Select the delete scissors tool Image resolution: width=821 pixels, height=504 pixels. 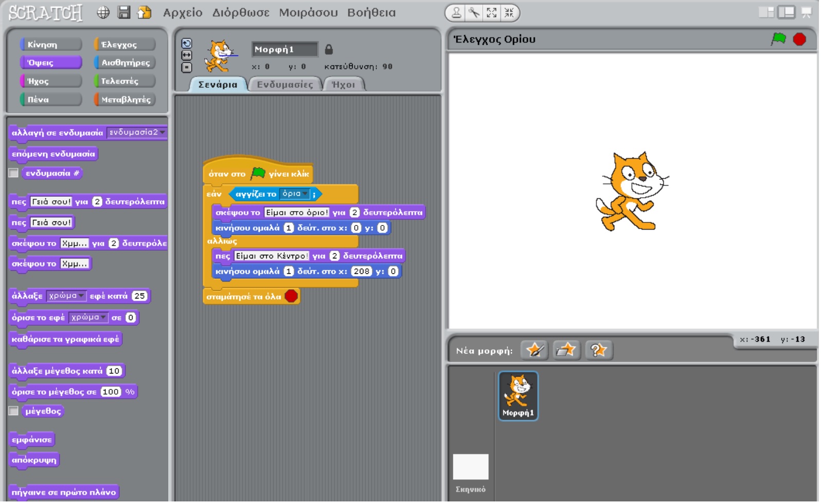click(x=474, y=13)
